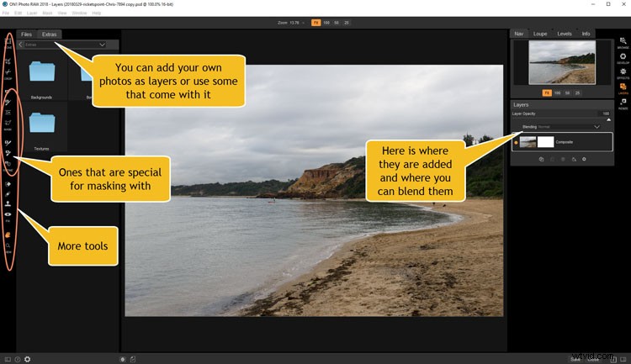Click the Fit zoom button in top bar
631x364 pixels.
(x=315, y=23)
